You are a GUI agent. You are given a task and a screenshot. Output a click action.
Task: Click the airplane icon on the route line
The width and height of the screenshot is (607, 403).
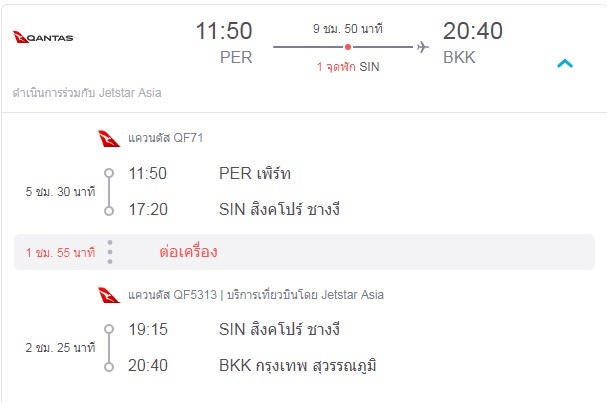point(423,47)
